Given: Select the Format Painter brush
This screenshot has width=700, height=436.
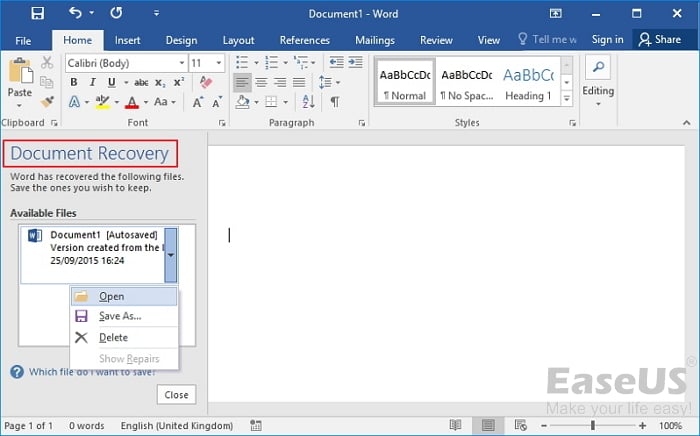Looking at the screenshot, I should [46, 102].
